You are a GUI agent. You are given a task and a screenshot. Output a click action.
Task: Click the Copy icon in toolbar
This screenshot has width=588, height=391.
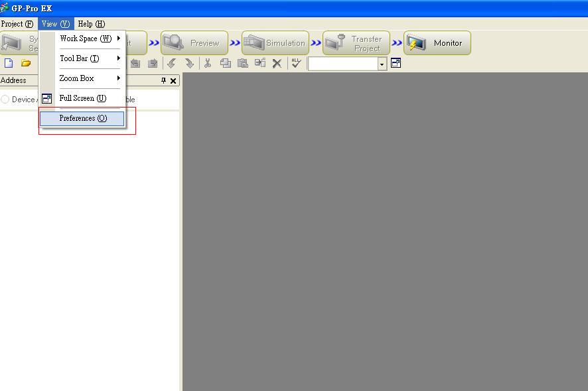tap(226, 64)
